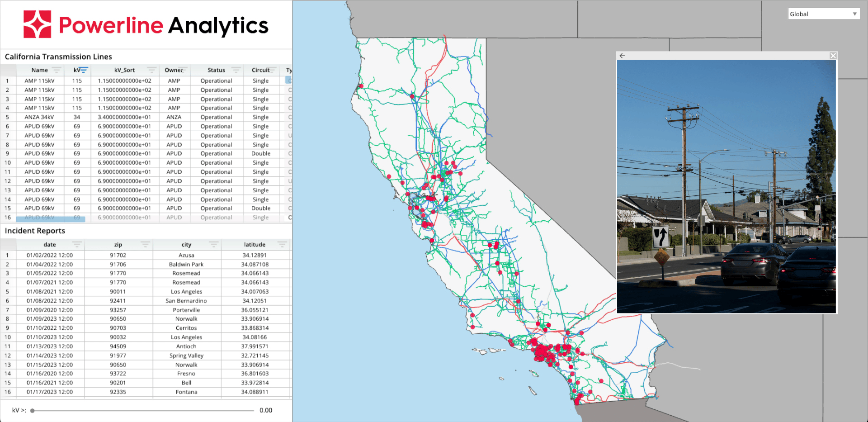Screen dimensions: 868x422
Task: Open the date column filter icon
Action: click(x=77, y=245)
